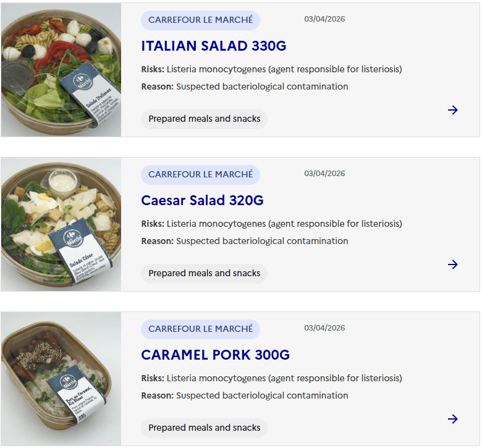Viewport: 482px width, 448px height.
Task: Click the arrow icon on Caesar Salad card
Action: pyautogui.click(x=453, y=264)
